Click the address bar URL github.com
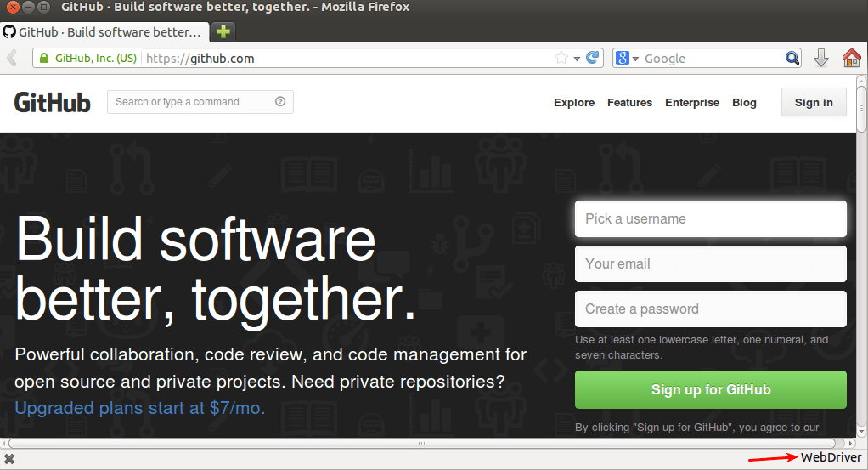The image size is (868, 470). tap(200, 58)
